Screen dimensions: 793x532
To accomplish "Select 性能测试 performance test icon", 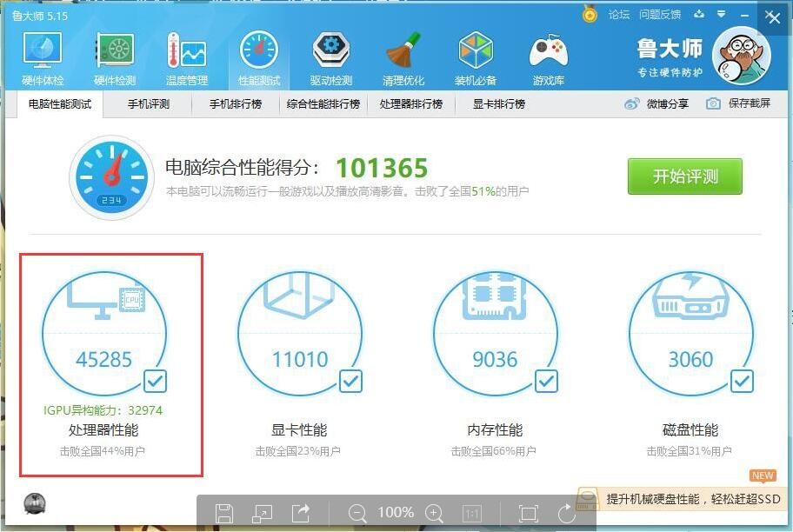I will click(x=259, y=58).
